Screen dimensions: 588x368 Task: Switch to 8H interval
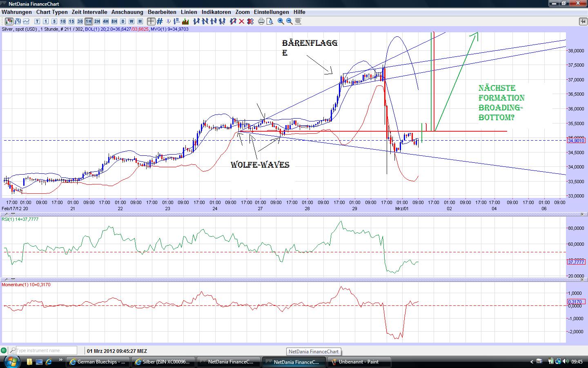[114, 21]
